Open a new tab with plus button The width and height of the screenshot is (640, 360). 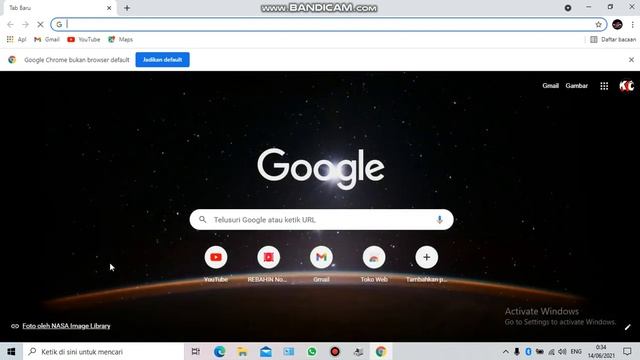[127, 8]
